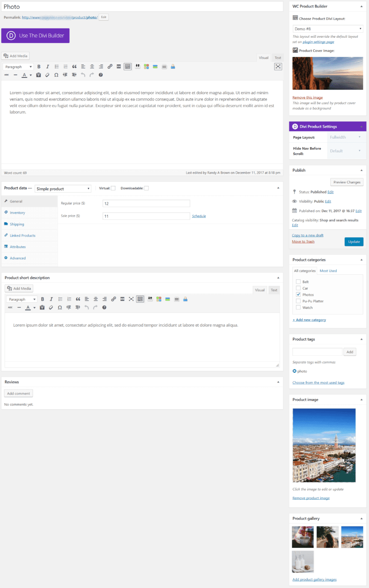This screenshot has height=588, width=369.
Task: Insert Read More tag in main editor
Action: tap(119, 67)
